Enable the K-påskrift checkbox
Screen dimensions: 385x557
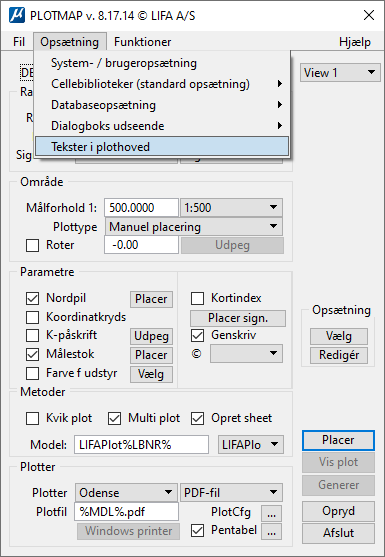click(32, 335)
